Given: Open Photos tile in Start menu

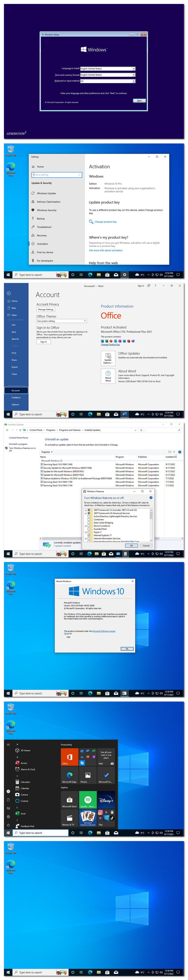Looking at the screenshot, I should pyautogui.click(x=87, y=775).
